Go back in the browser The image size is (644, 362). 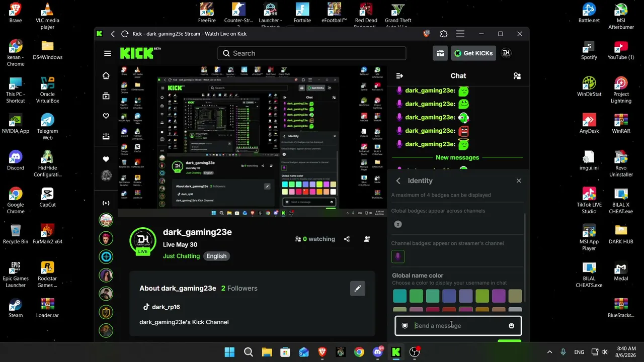tap(113, 34)
